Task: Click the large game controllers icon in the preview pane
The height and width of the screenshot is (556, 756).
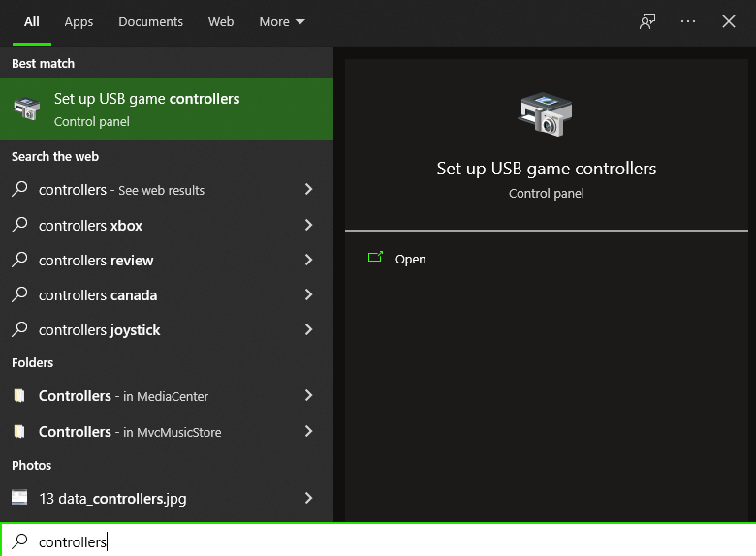Action: tap(546, 114)
